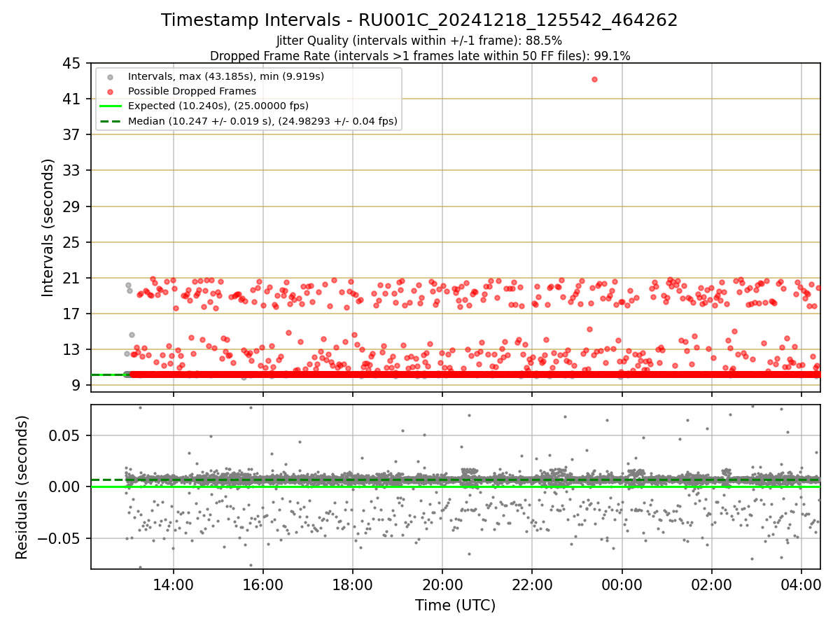The image size is (840, 630).
Task: Click the 0.00 residuals tick label
Action: (66, 486)
